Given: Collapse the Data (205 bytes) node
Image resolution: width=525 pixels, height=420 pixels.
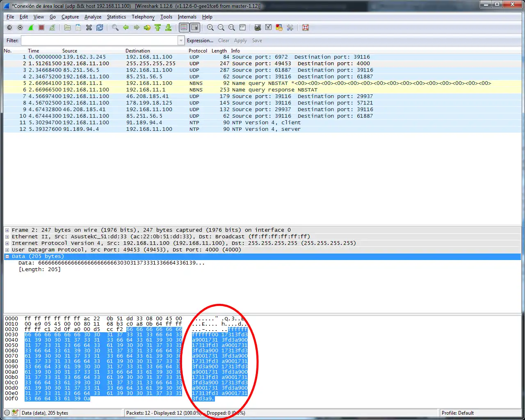Looking at the screenshot, I should tap(7, 256).
